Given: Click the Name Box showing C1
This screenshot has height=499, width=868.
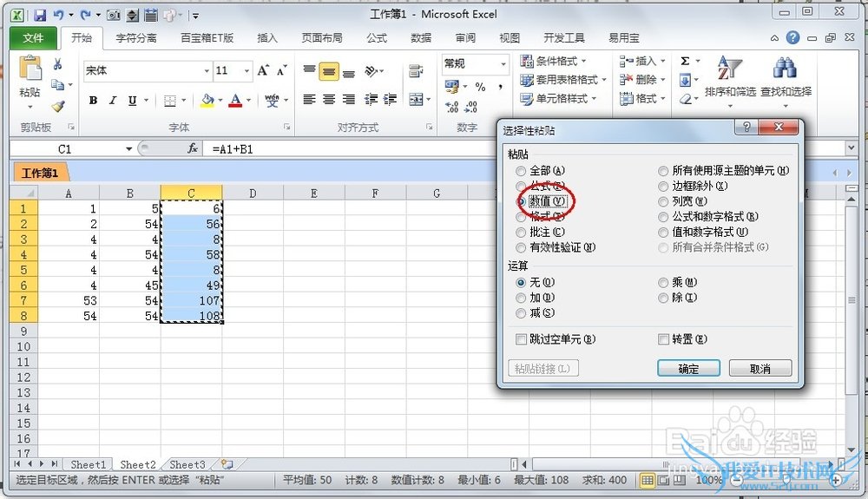Looking at the screenshot, I should (67, 148).
